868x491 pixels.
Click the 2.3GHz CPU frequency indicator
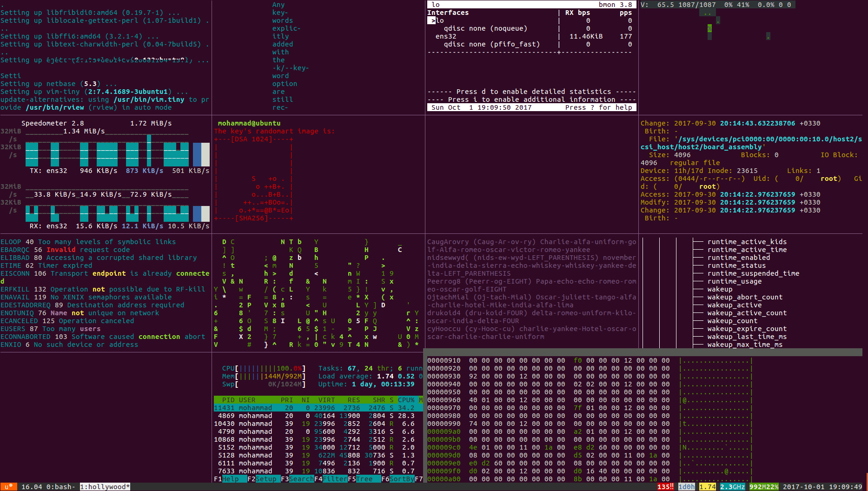(732, 487)
